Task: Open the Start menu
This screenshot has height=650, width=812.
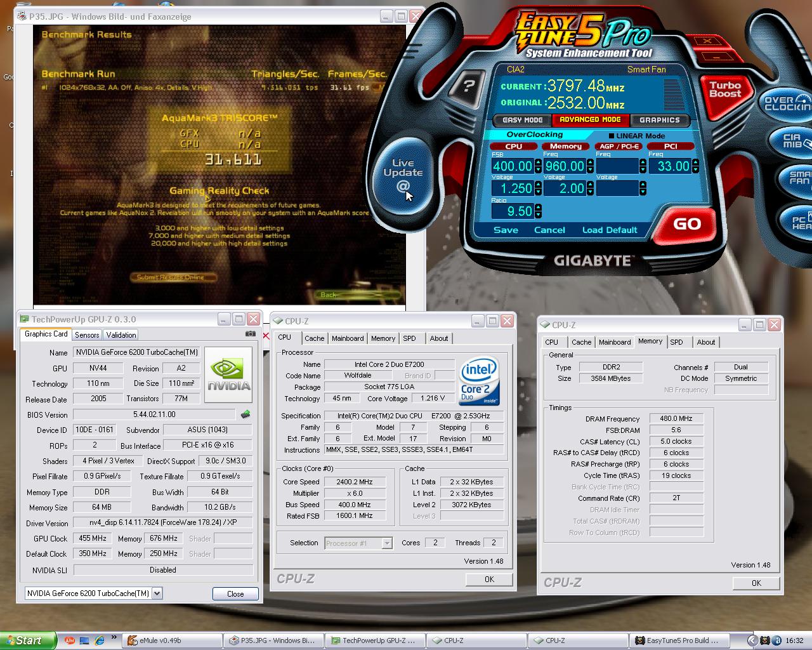Action: point(27,640)
